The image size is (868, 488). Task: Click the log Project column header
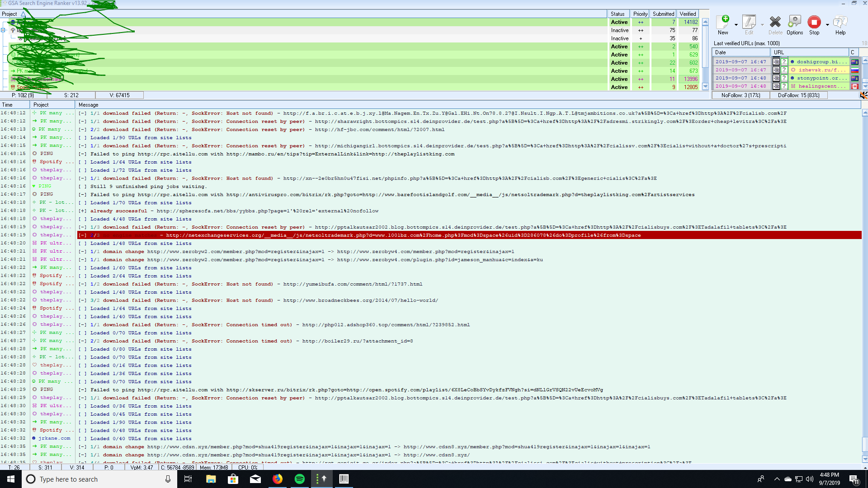52,105
